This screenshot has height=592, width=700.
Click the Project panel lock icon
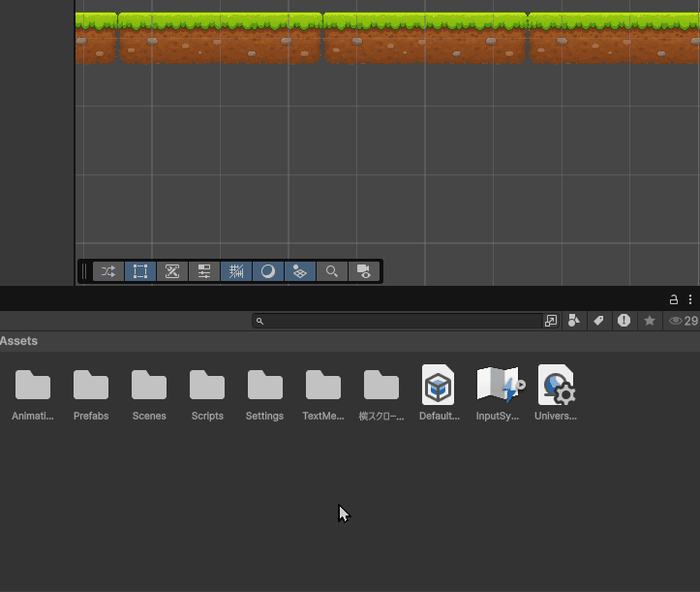[674, 299]
